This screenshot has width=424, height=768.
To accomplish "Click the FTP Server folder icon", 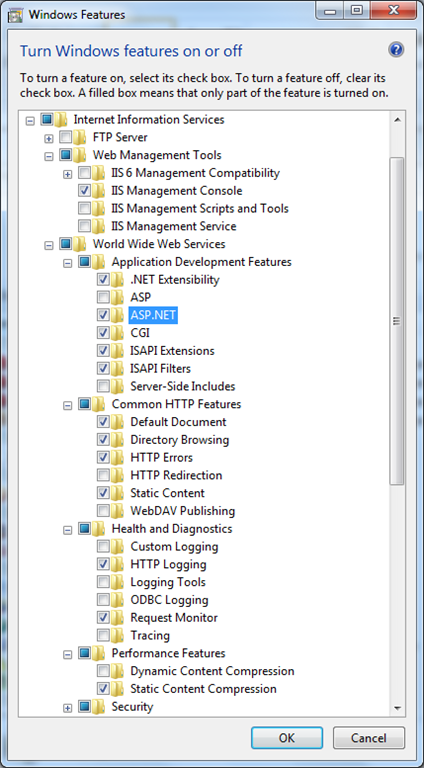I will point(80,137).
